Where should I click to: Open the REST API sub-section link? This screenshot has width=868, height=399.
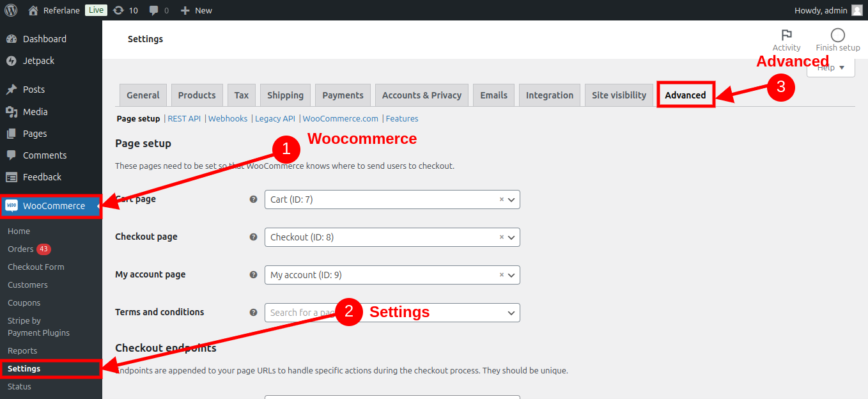(184, 118)
